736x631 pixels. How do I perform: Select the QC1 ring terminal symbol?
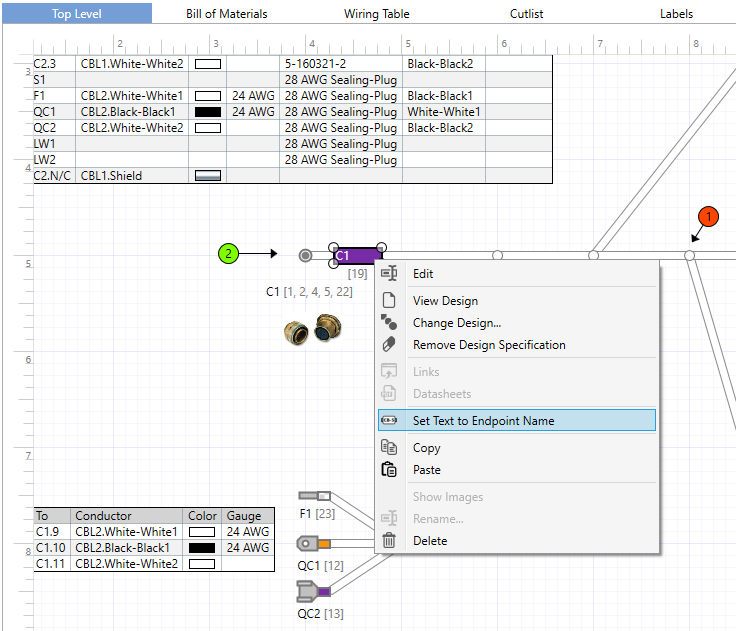(314, 544)
